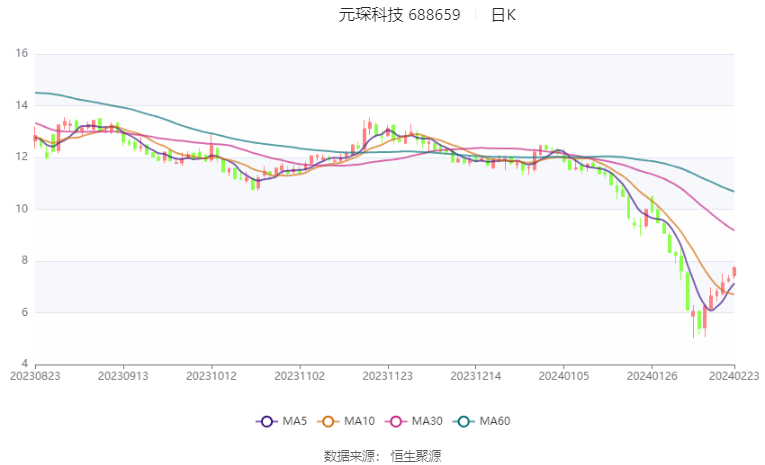Toggle the MA60 legend series
The image size is (765, 465).
click(x=482, y=421)
